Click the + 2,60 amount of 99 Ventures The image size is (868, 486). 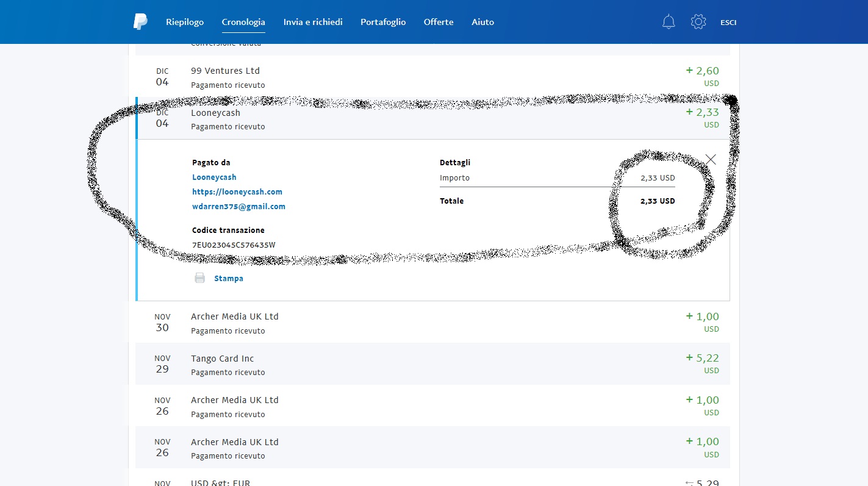point(703,71)
